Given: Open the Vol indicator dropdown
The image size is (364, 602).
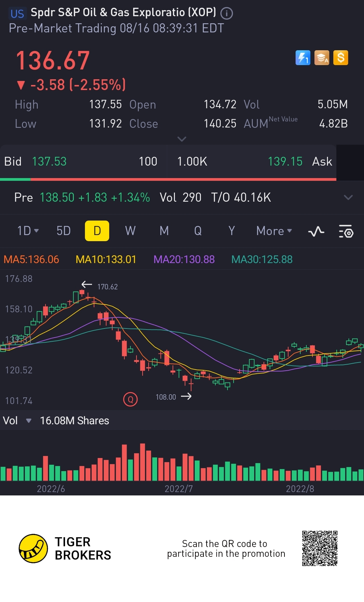Looking at the screenshot, I should click(x=29, y=421).
